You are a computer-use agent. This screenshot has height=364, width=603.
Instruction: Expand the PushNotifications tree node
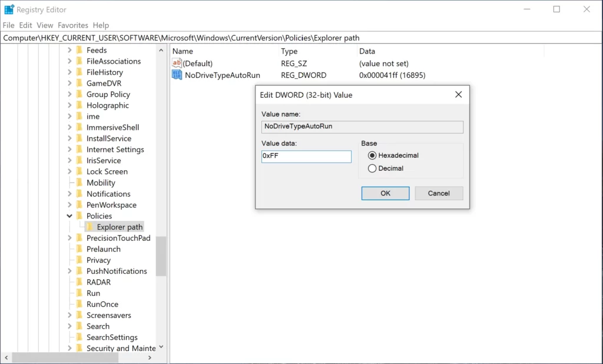coord(70,271)
